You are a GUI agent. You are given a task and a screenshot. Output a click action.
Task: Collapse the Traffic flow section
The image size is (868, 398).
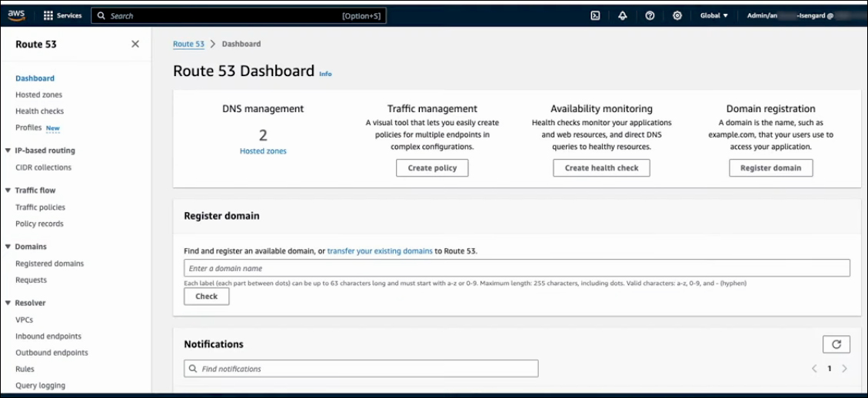8,191
